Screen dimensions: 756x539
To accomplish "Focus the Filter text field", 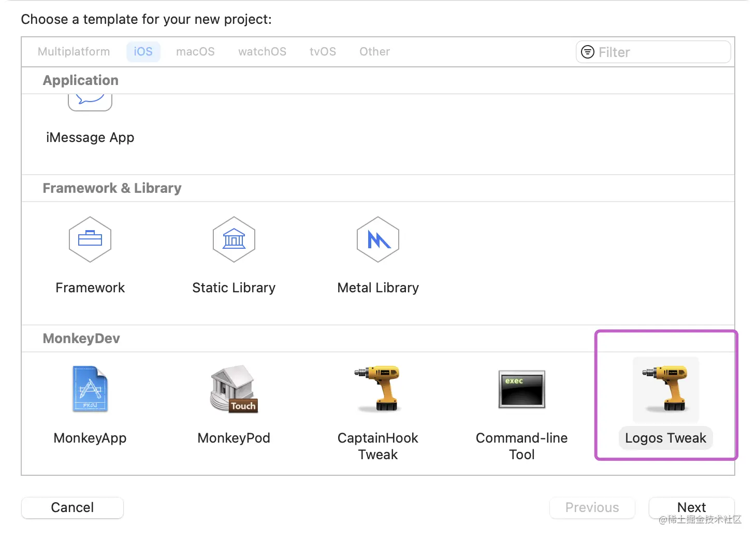I will pyautogui.click(x=653, y=52).
